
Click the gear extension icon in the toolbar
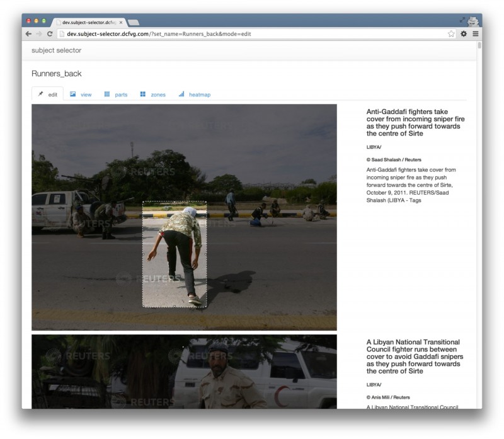[x=464, y=33]
